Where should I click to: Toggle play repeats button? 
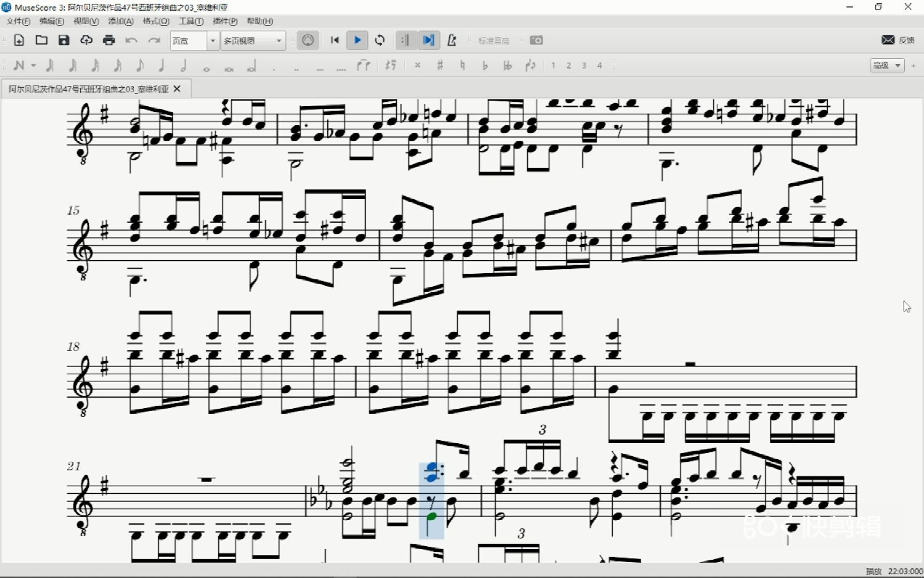pyautogui.click(x=405, y=40)
